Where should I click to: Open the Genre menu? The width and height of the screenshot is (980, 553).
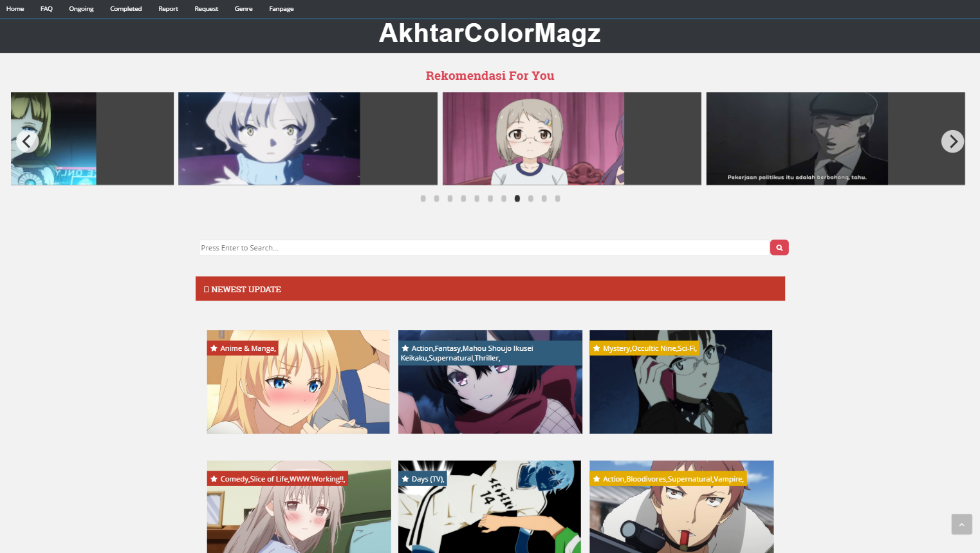click(243, 9)
